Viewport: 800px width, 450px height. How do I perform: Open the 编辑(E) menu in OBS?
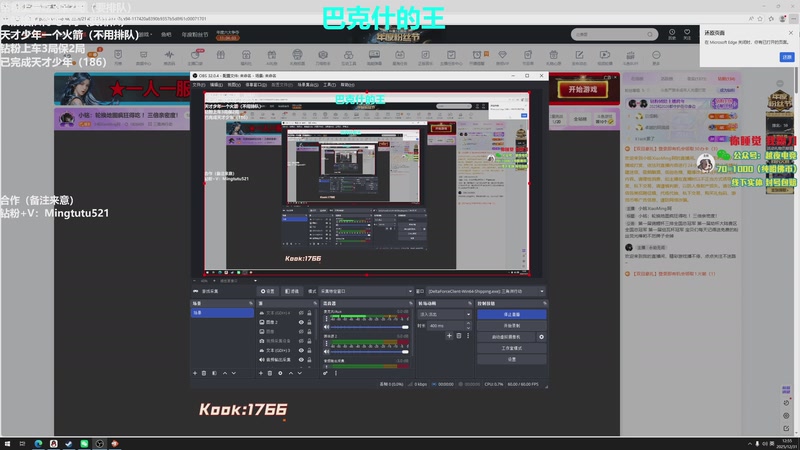(x=216, y=85)
